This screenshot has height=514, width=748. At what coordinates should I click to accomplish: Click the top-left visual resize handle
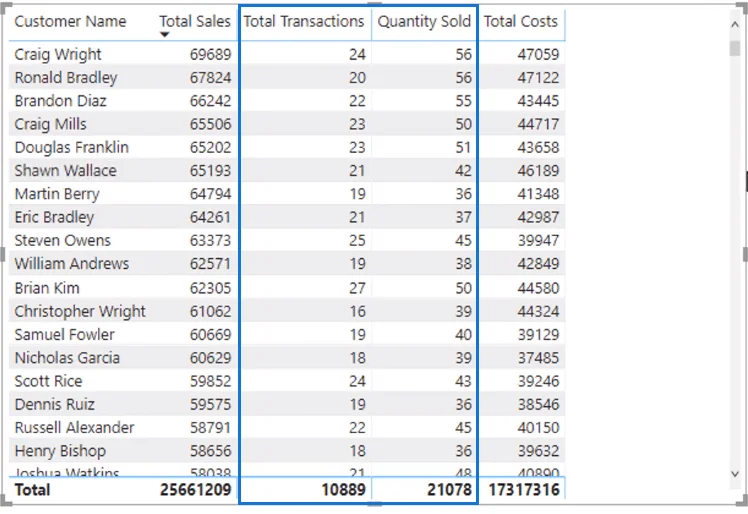(x=6, y=9)
